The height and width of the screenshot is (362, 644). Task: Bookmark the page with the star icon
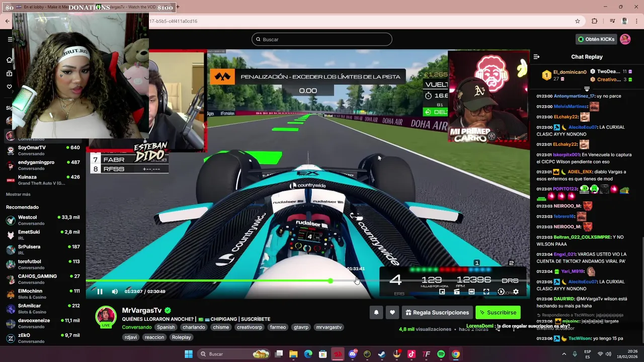(x=578, y=21)
